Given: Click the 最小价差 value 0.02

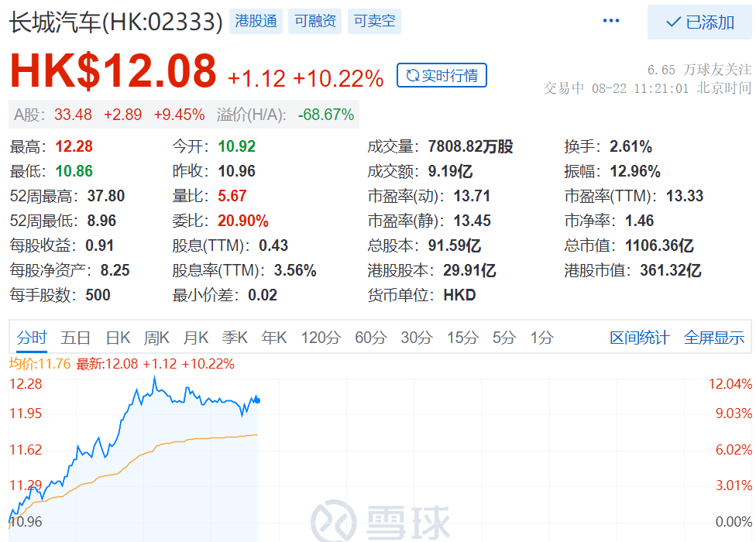Looking at the screenshot, I should click(x=263, y=295).
